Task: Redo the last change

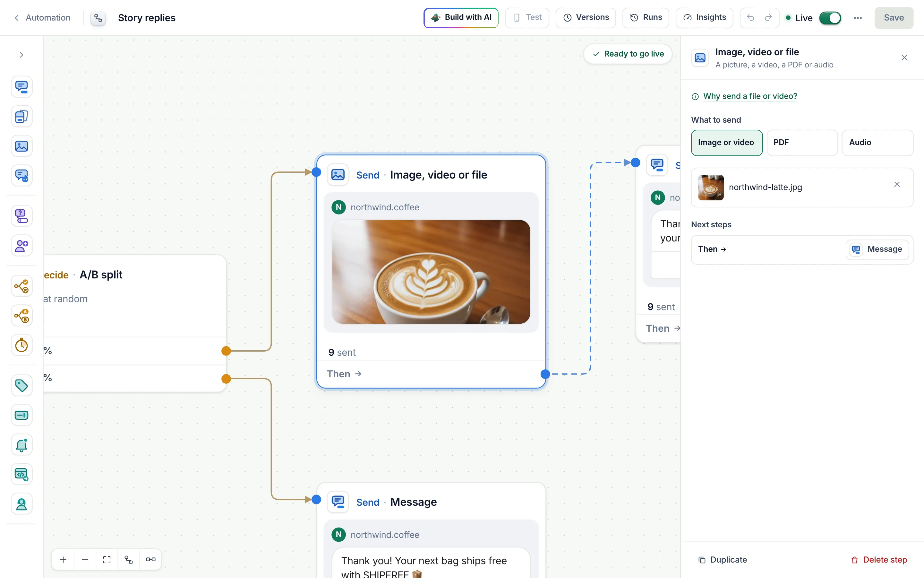Action: tap(768, 18)
